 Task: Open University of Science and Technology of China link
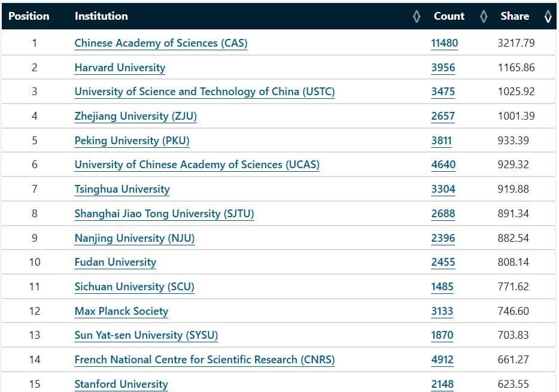pyautogui.click(x=205, y=92)
